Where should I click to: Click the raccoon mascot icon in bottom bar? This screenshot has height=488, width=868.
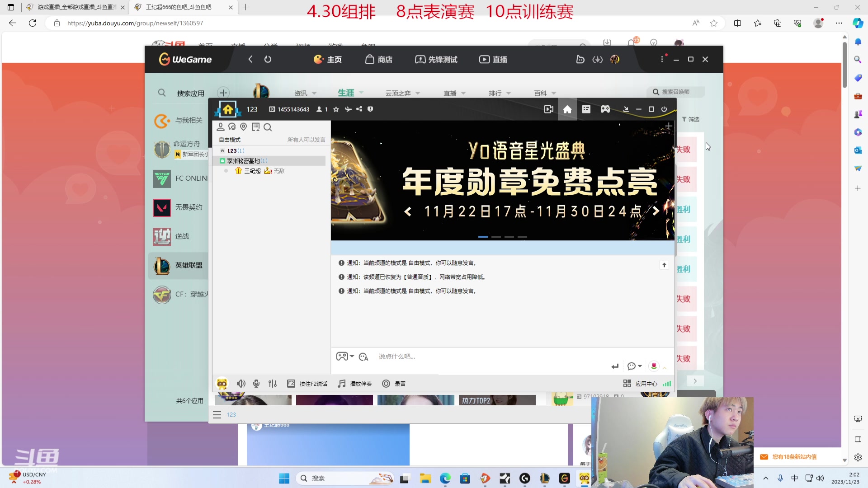(222, 384)
